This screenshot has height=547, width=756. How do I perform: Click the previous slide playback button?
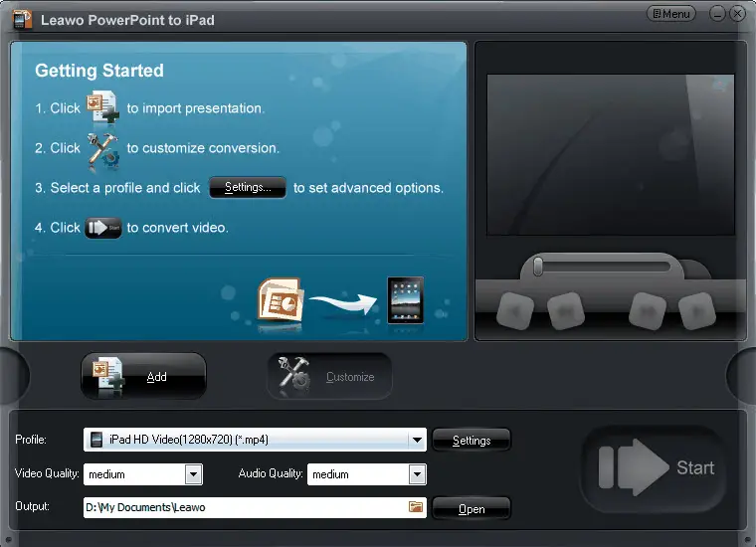click(566, 311)
